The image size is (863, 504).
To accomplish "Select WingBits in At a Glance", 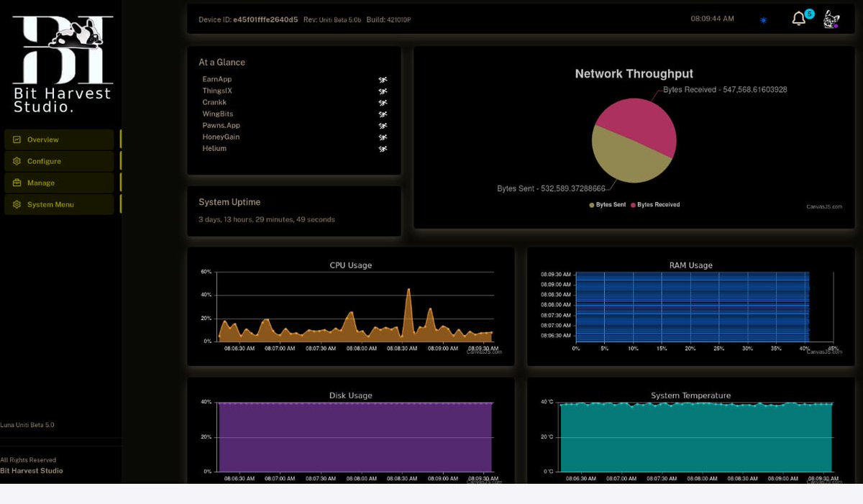I will tap(218, 114).
